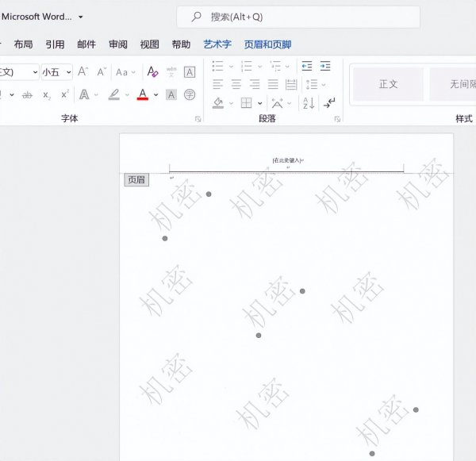The image size is (476, 461).
Task: Open the 邮件 tab
Action: 86,44
